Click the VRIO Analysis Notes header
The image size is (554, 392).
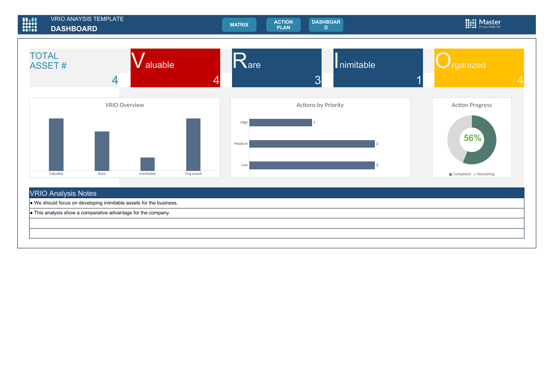pyautogui.click(x=277, y=193)
